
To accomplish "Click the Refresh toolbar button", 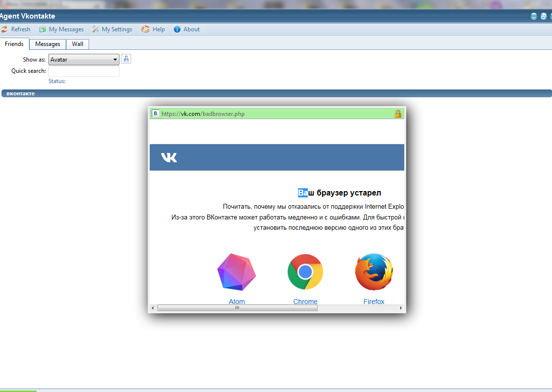I will [x=16, y=29].
